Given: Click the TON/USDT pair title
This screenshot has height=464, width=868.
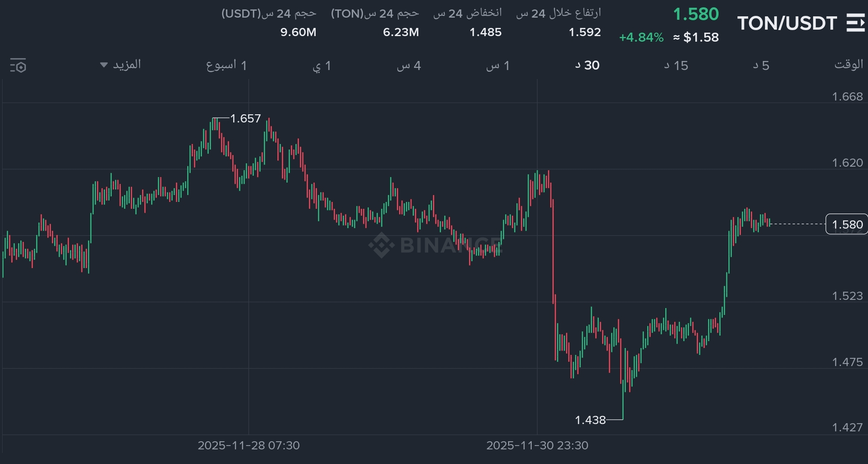Looking at the screenshot, I should [x=787, y=23].
